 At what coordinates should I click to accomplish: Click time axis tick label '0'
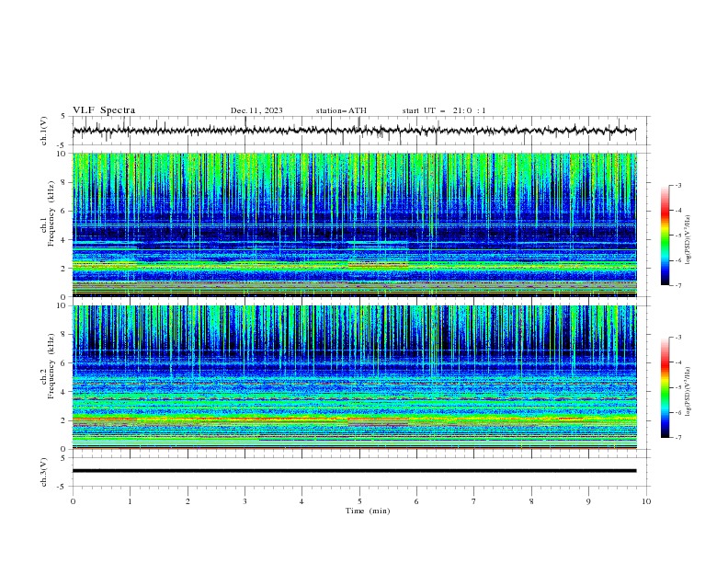pos(73,501)
